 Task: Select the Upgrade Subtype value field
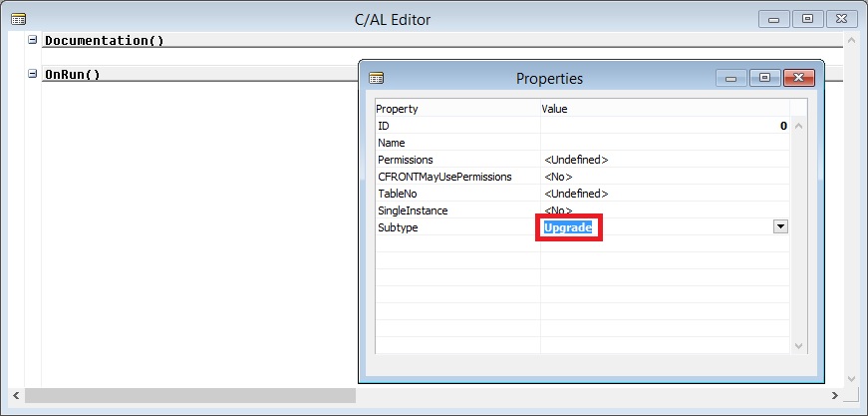click(568, 228)
